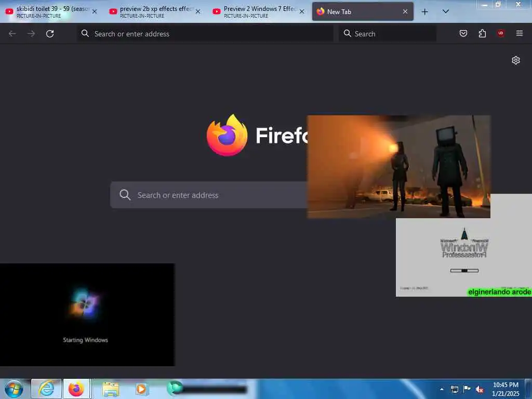
Task: Open the Action Center flag icon
Action: 467,389
